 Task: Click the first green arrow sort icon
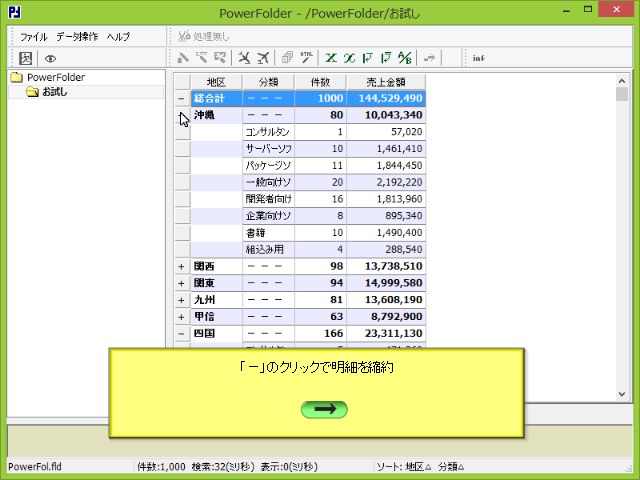pos(368,58)
